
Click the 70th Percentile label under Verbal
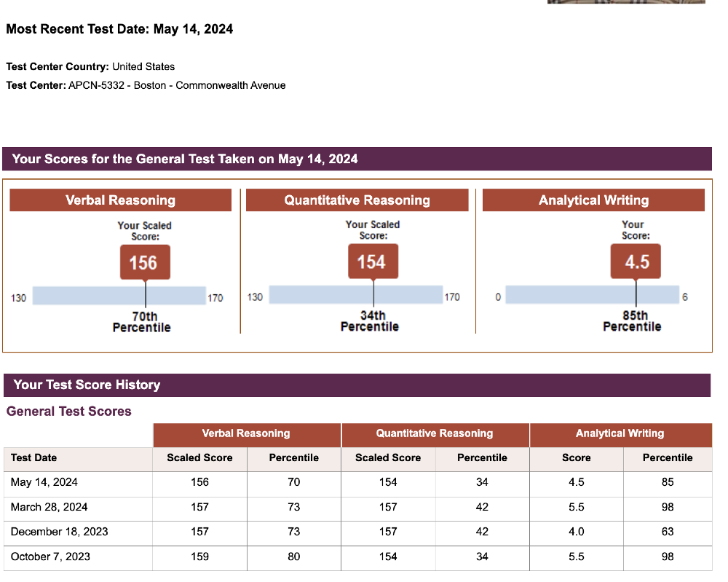[x=142, y=322]
